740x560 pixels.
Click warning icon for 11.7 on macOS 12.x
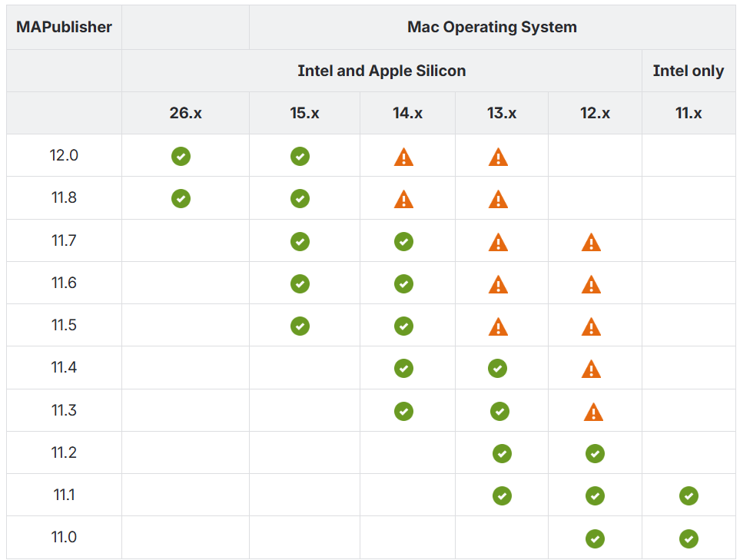click(x=592, y=243)
